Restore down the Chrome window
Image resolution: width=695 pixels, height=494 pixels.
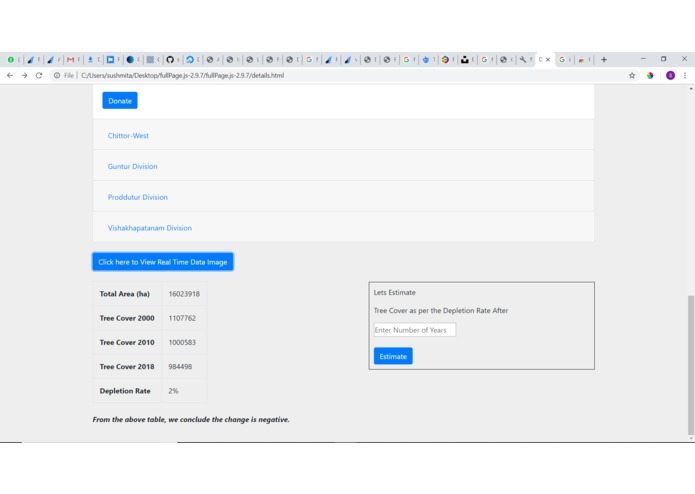(x=664, y=58)
